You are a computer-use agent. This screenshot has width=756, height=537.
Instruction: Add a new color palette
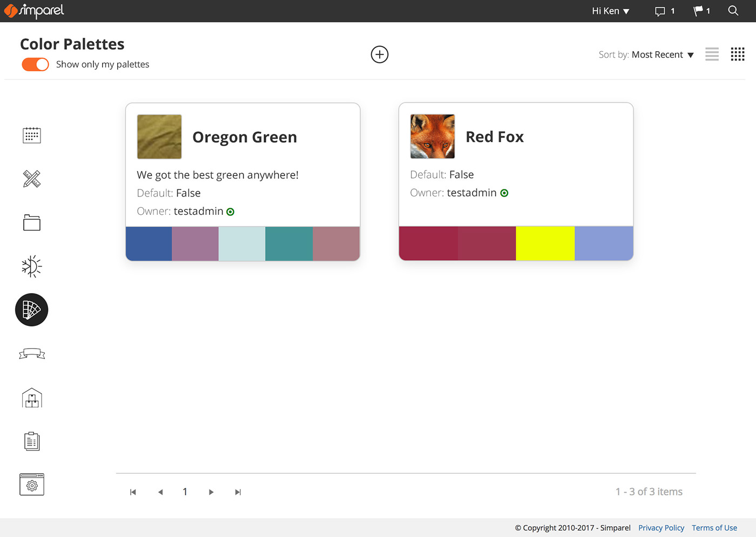pos(380,55)
